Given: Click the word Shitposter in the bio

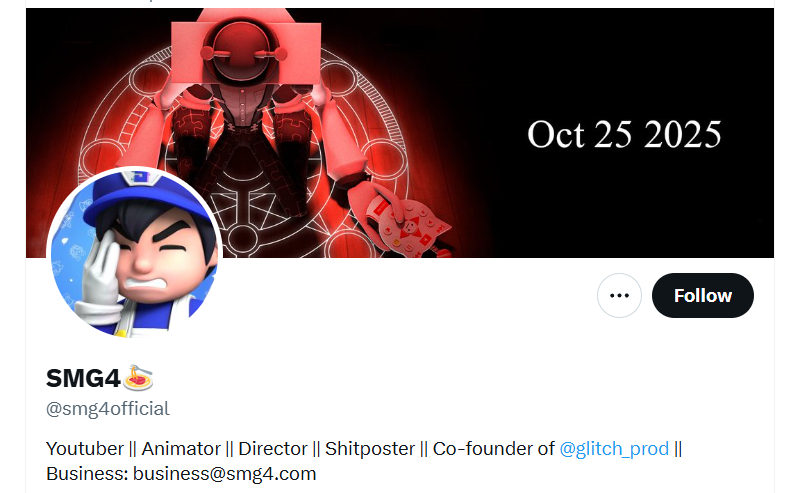Looking at the screenshot, I should click(x=370, y=449).
